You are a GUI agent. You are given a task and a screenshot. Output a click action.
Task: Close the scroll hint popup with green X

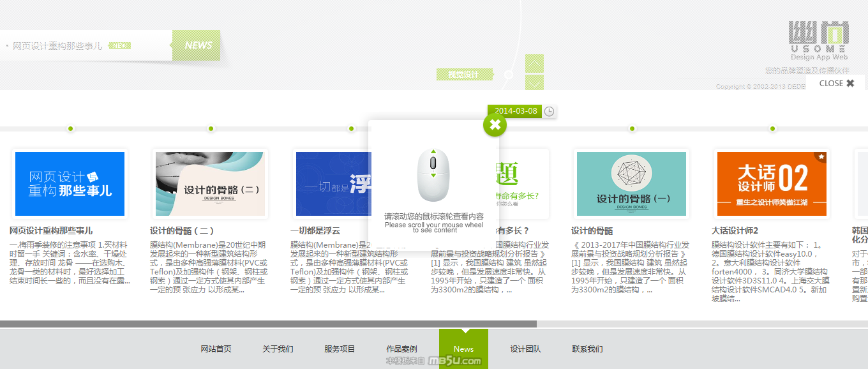(x=495, y=124)
